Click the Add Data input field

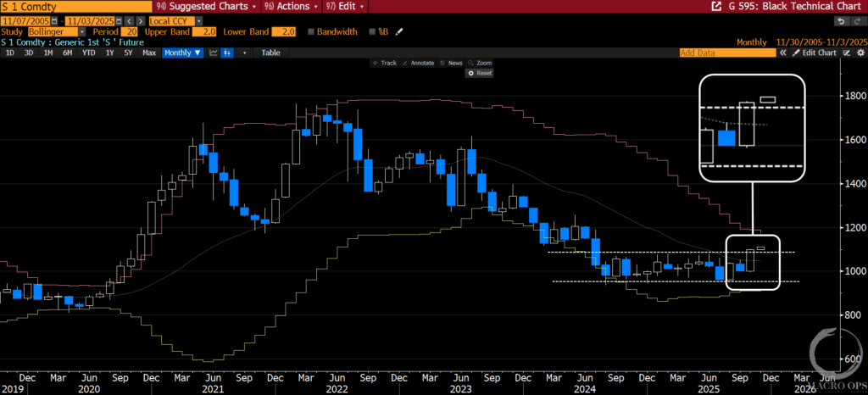(x=727, y=53)
